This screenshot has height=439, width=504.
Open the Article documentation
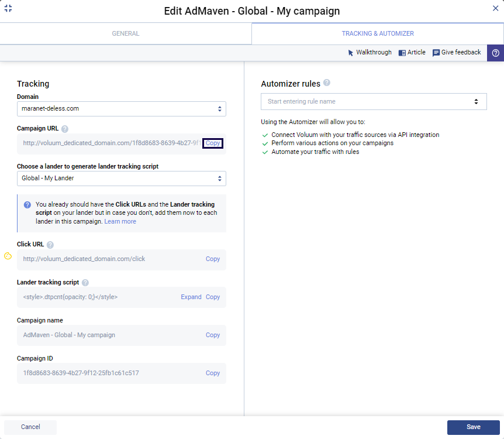pyautogui.click(x=412, y=53)
